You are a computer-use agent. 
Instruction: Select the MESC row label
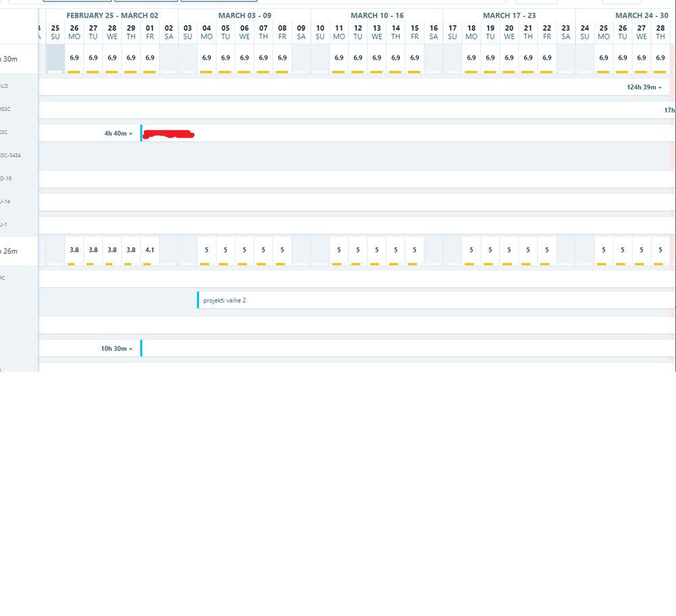[x=5, y=109]
